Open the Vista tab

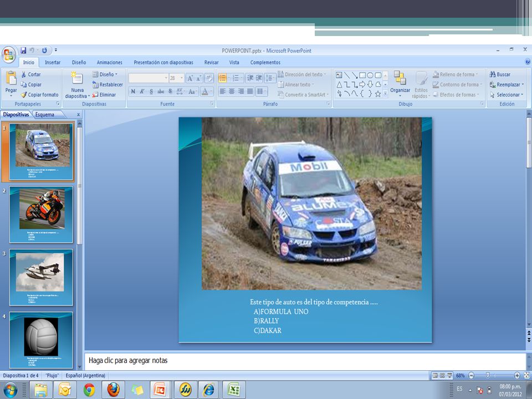234,63
